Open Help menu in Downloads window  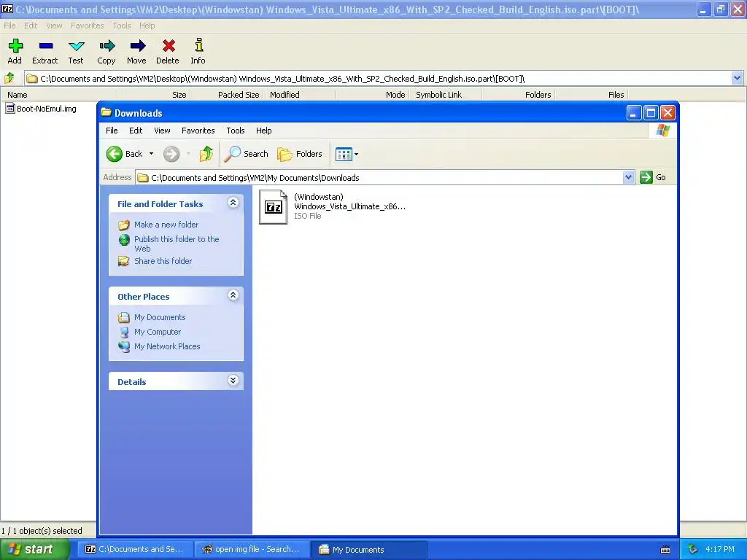pyautogui.click(x=263, y=131)
